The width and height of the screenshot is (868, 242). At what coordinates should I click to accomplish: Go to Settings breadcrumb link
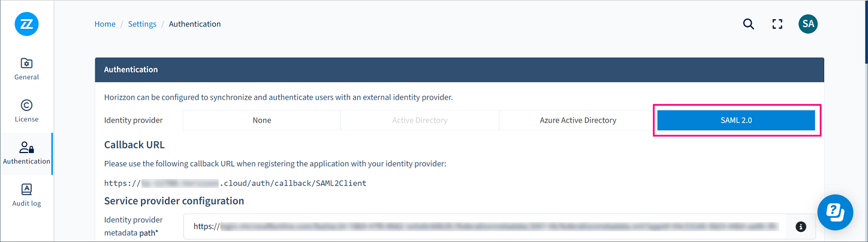142,24
